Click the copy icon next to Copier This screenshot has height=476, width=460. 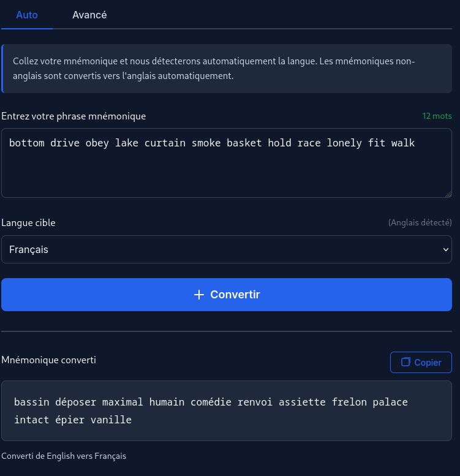pyautogui.click(x=405, y=362)
